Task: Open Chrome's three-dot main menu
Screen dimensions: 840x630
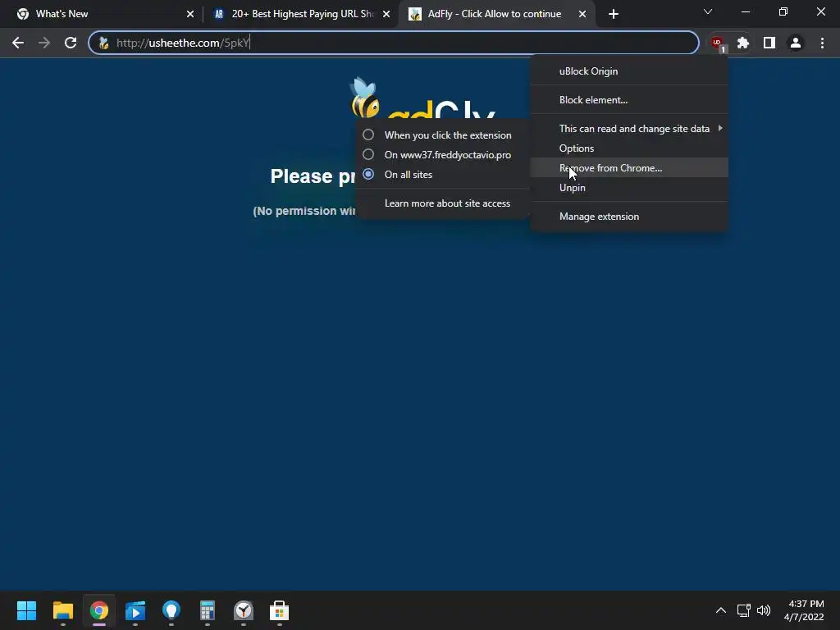Action: click(x=822, y=43)
